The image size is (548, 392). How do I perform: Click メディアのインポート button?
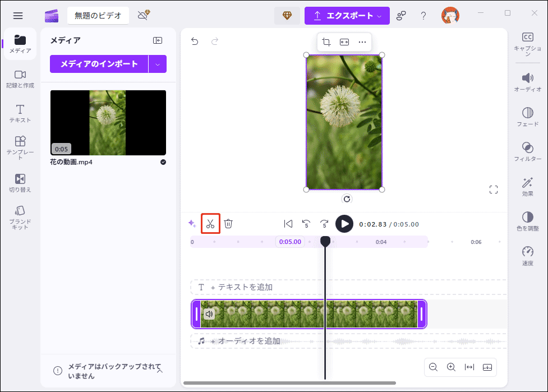click(99, 64)
